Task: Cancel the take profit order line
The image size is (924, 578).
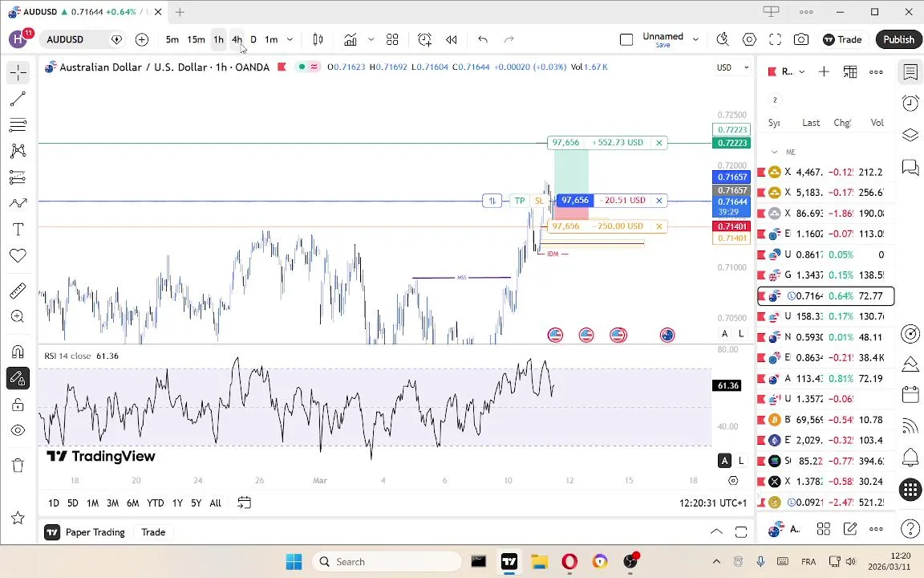Action: click(659, 143)
